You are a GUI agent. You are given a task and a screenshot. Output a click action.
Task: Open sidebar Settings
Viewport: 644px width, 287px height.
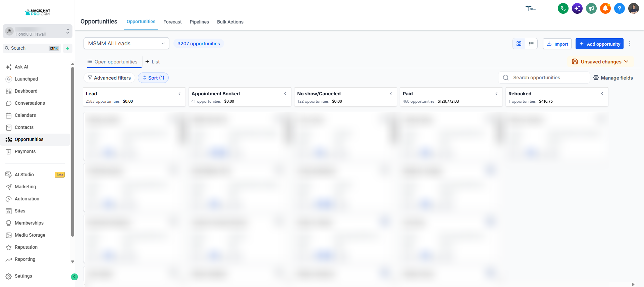[23, 276]
